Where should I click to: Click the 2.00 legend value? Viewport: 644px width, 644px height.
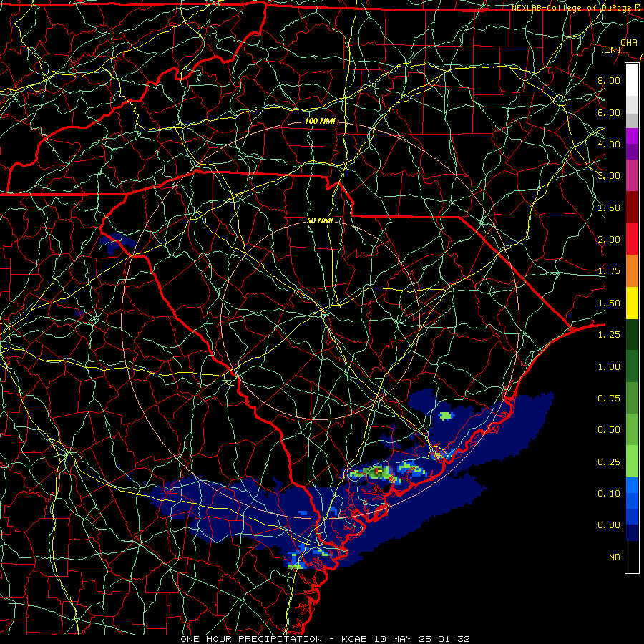click(609, 240)
